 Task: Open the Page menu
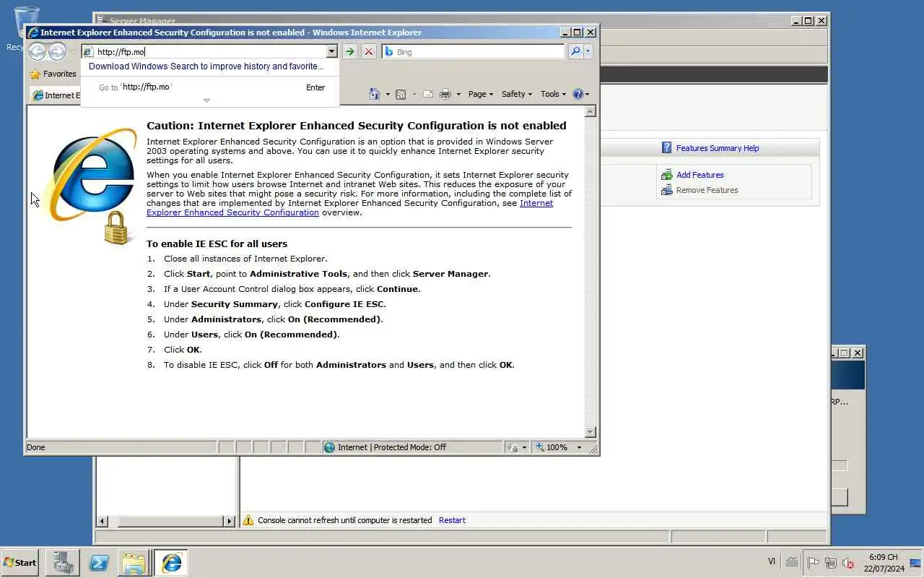(x=481, y=94)
